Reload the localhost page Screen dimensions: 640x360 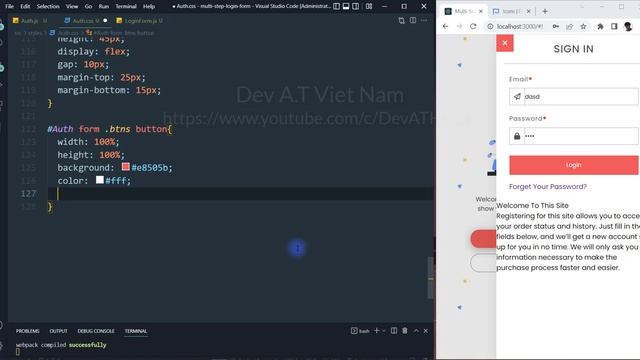click(473, 27)
